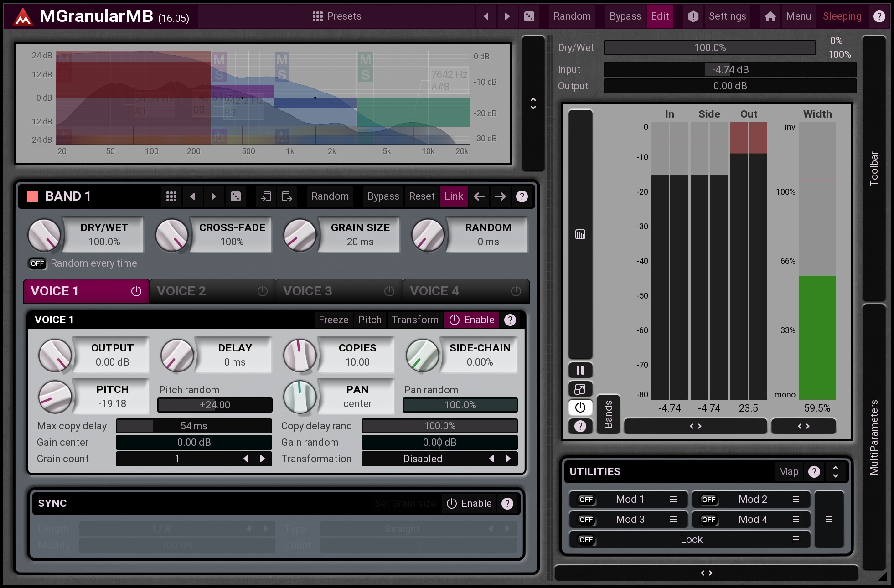Screen dimensions: 894x588
Task: Click the GRAIN SIZE knob
Action: coord(300,235)
